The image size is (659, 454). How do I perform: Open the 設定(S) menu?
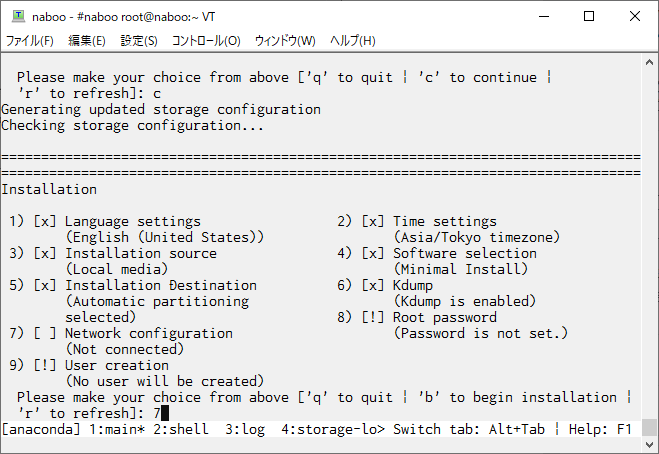pyautogui.click(x=139, y=41)
